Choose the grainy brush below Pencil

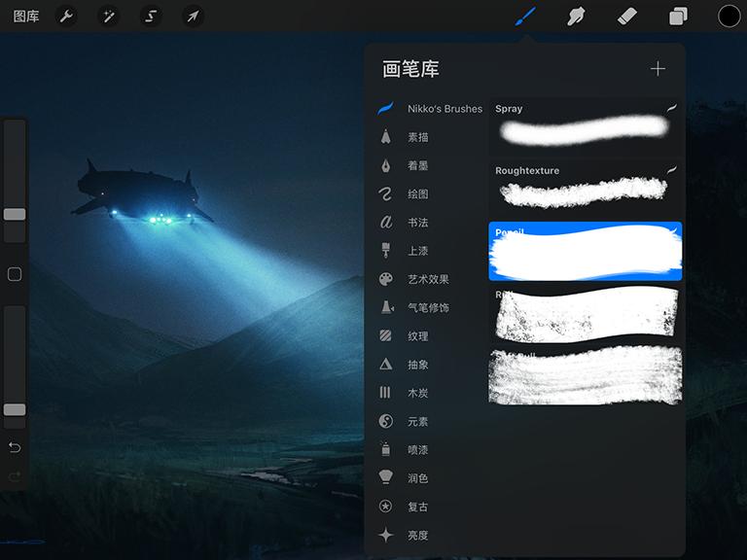[x=586, y=314]
